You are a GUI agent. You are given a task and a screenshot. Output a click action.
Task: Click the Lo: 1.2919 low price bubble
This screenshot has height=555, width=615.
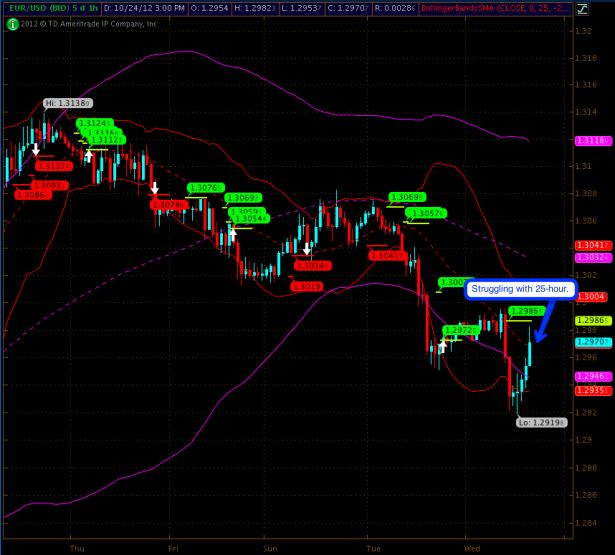click(x=542, y=423)
